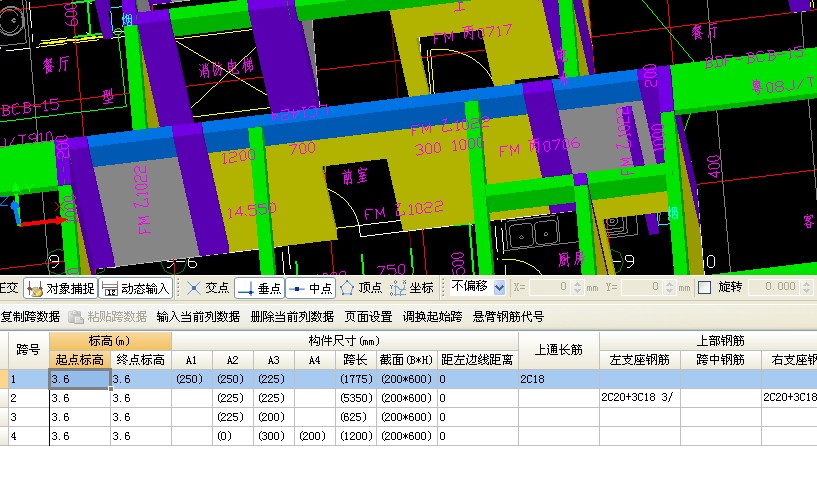817x479 pixels.
Task: Select the 跨长 column header
Action: (355, 360)
